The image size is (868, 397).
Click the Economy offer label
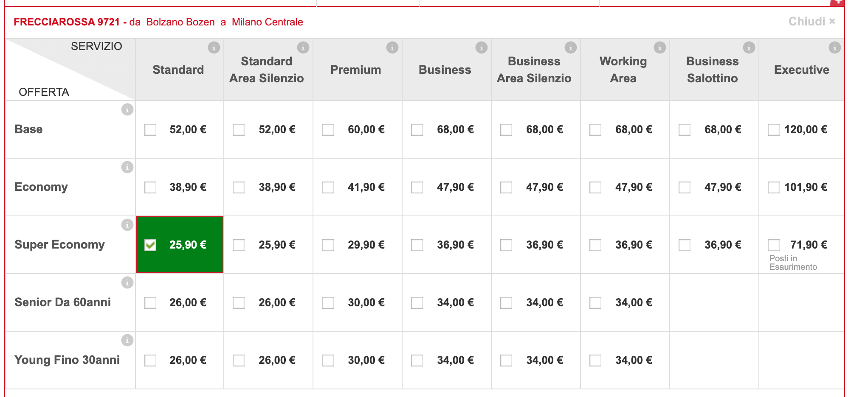[x=41, y=187]
